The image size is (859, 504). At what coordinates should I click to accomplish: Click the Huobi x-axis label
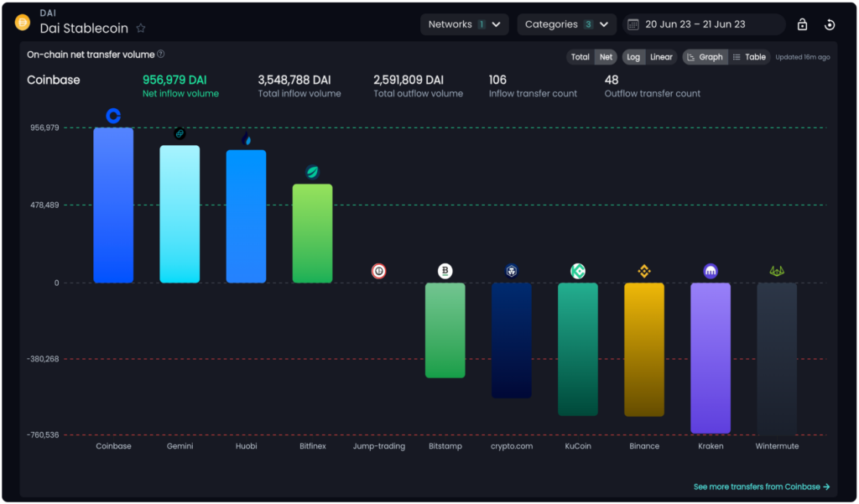(x=246, y=446)
